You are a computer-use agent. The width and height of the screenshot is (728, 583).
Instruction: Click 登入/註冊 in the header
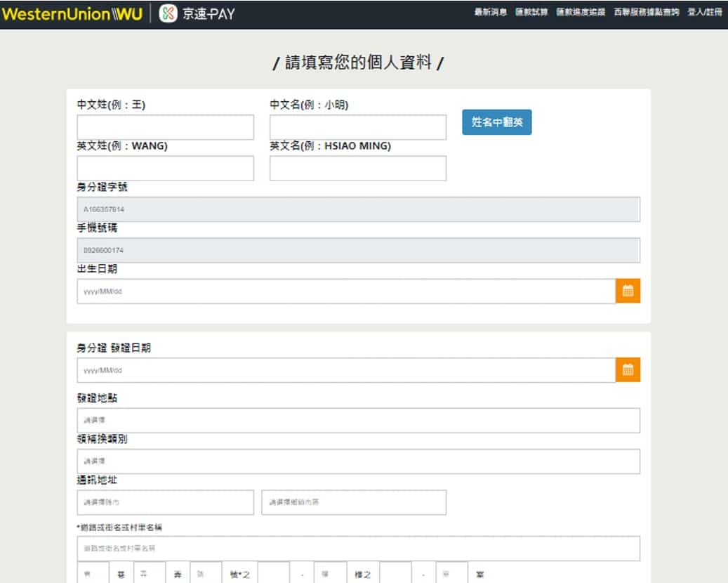point(705,13)
